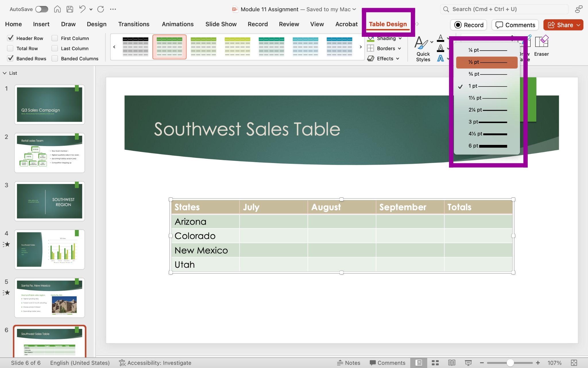Select 1 pt pen weight
Viewport: 588px width, 368px height.
[x=487, y=86]
